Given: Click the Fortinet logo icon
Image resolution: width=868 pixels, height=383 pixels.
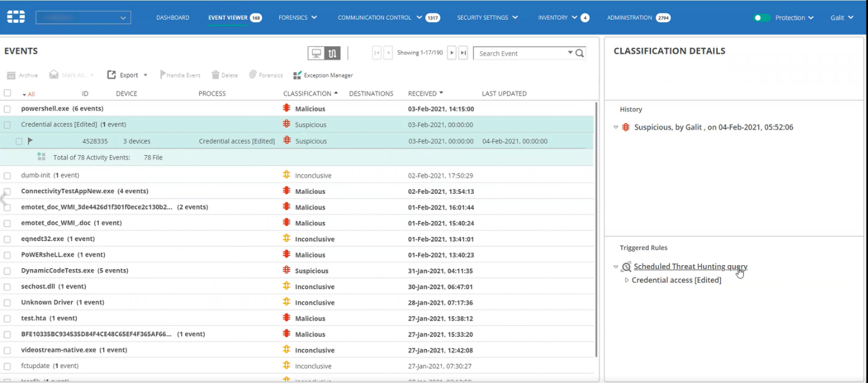Looking at the screenshot, I should (x=16, y=18).
